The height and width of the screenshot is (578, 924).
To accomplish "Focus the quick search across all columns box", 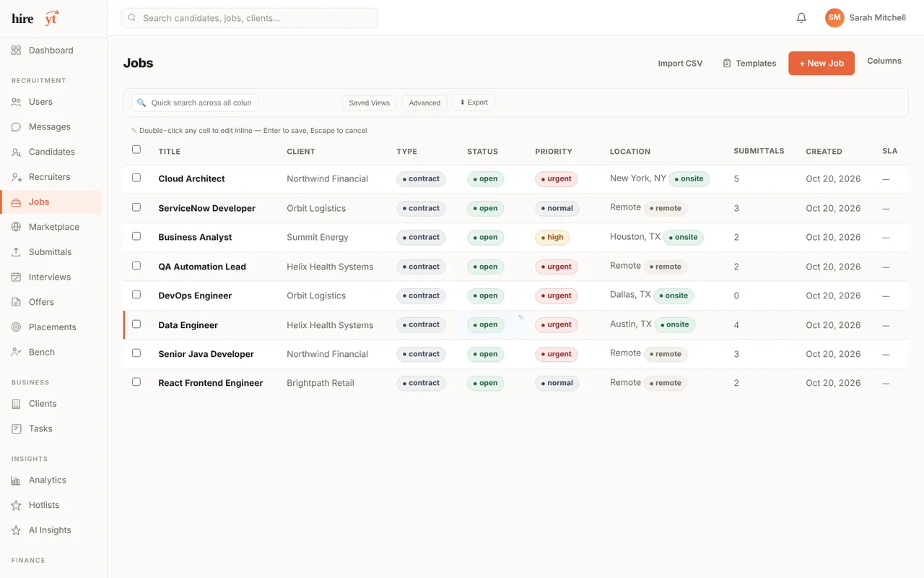I will [x=194, y=103].
